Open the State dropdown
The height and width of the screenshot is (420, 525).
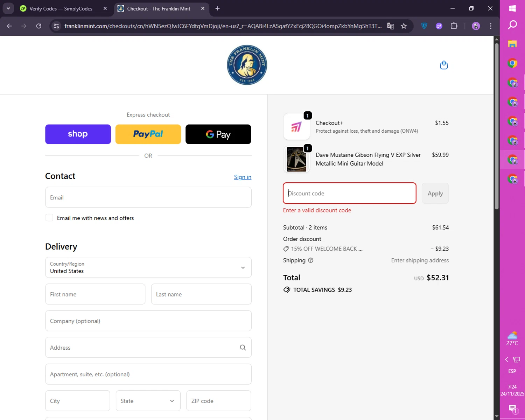pos(148,401)
